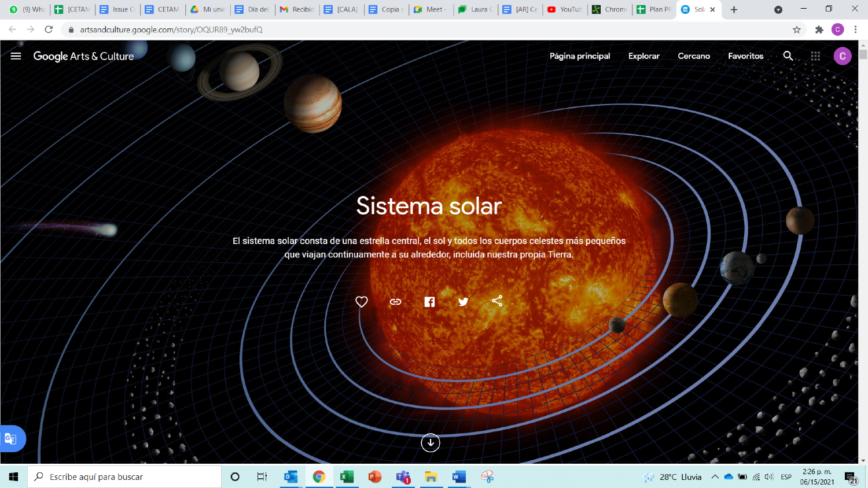Click the down arrow to continue the story
The image size is (868, 488).
pyautogui.click(x=430, y=443)
